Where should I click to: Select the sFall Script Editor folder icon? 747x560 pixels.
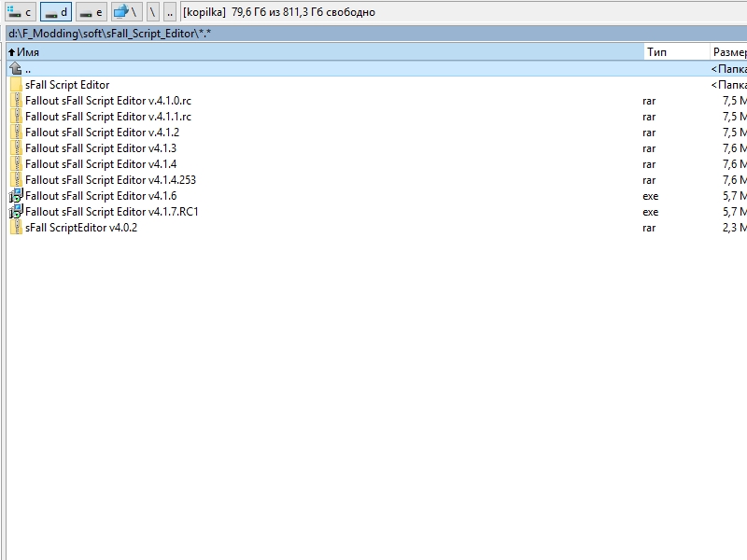[x=16, y=85]
